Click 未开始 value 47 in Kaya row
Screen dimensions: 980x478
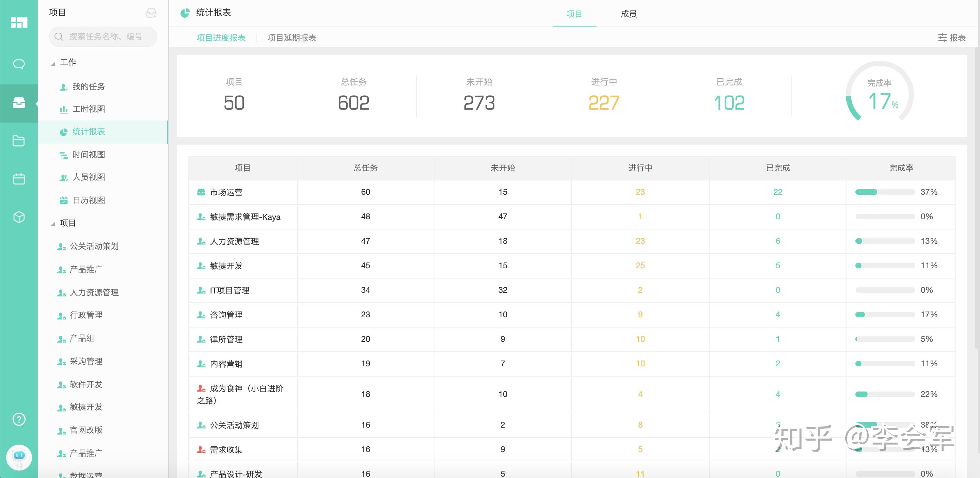point(503,217)
